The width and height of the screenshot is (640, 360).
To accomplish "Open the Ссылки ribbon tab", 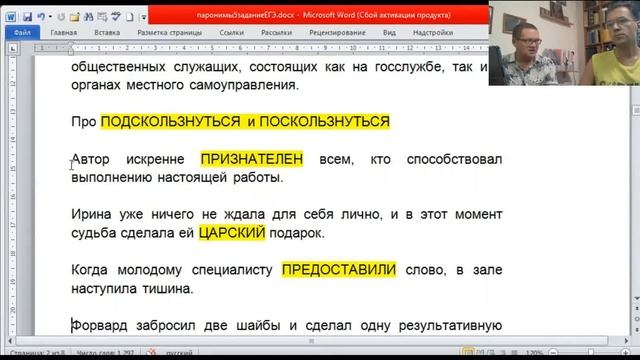I will (231, 33).
